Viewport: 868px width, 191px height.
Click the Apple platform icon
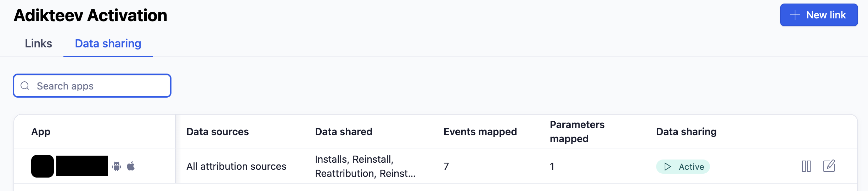pos(131,166)
